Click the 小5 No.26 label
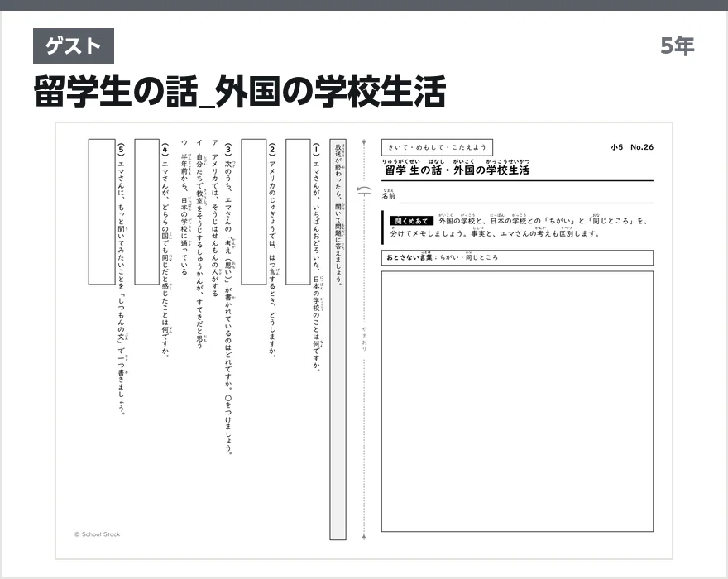728x579 pixels. [x=632, y=147]
